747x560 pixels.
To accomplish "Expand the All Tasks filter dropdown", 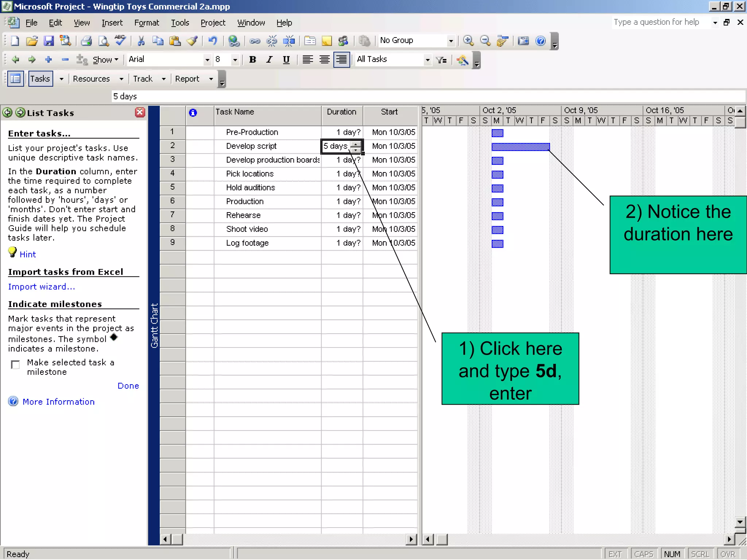I will click(x=427, y=60).
